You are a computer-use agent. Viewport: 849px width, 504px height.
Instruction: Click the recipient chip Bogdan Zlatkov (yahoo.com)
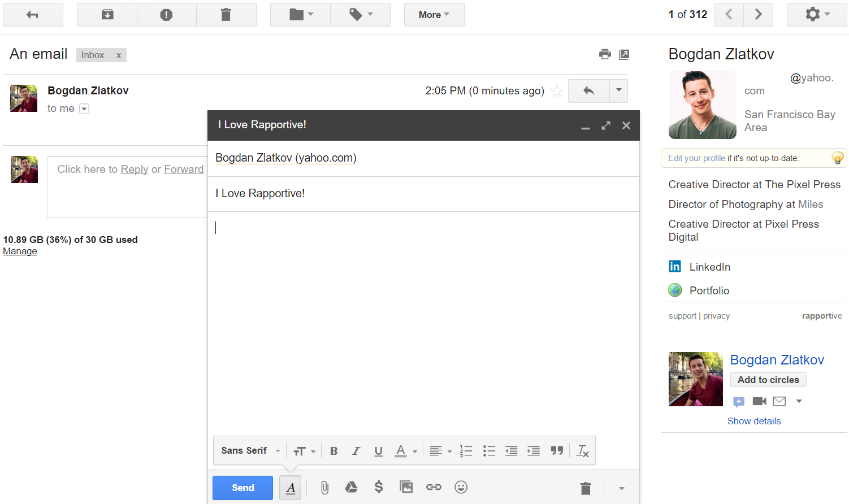[286, 158]
